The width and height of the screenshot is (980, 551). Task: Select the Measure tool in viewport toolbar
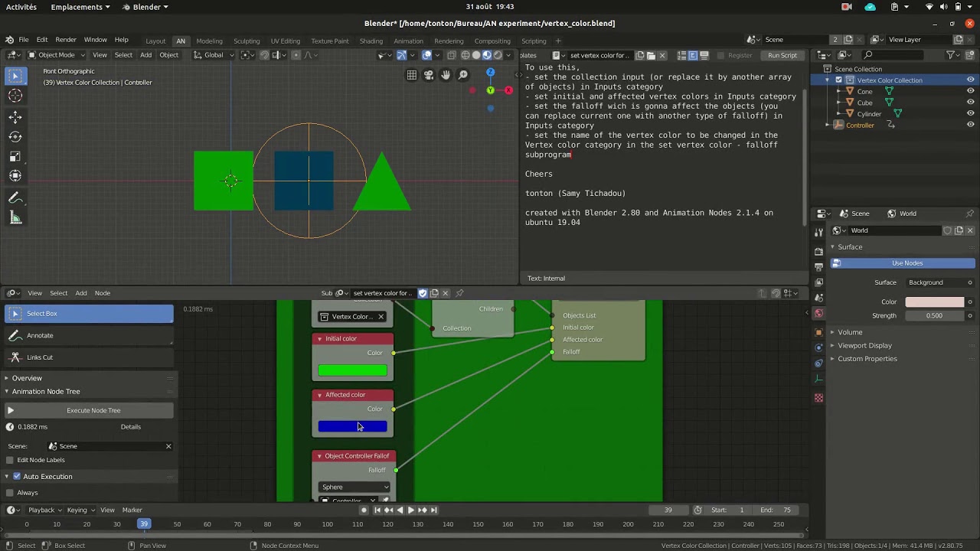15,218
